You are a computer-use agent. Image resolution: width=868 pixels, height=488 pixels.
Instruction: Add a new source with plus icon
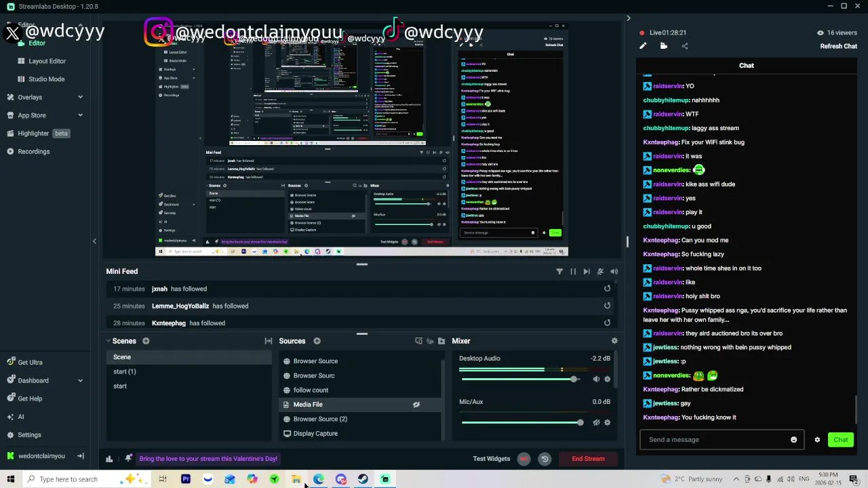pyautogui.click(x=317, y=341)
